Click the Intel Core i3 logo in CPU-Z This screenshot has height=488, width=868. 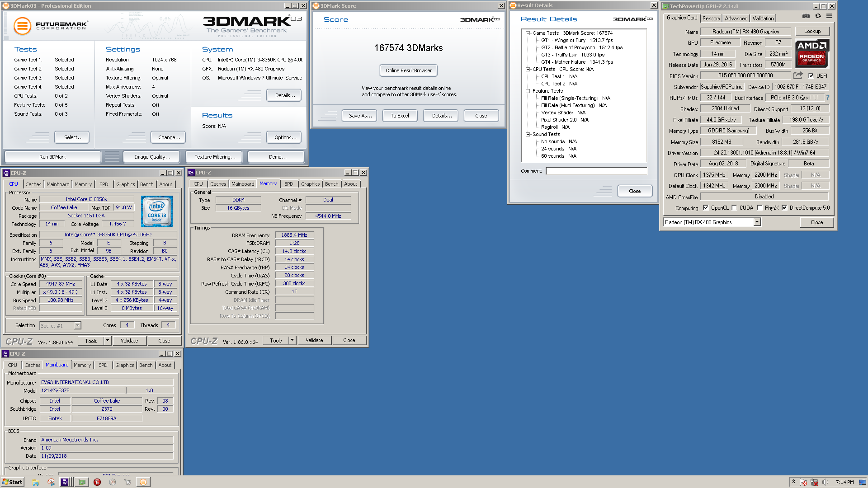click(x=157, y=211)
